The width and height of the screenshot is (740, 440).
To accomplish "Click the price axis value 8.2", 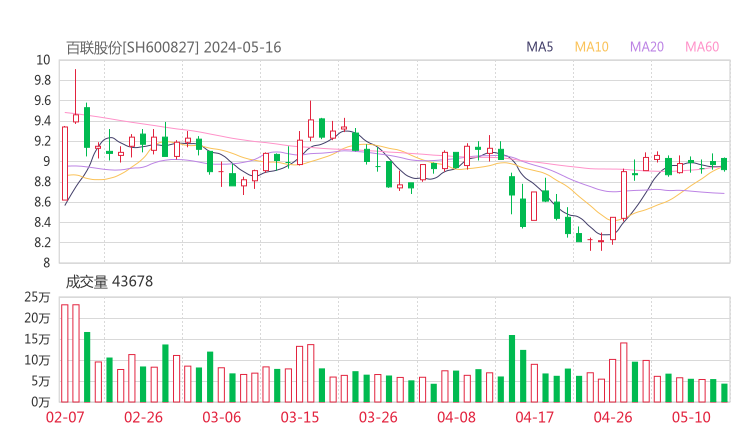I will [42, 243].
